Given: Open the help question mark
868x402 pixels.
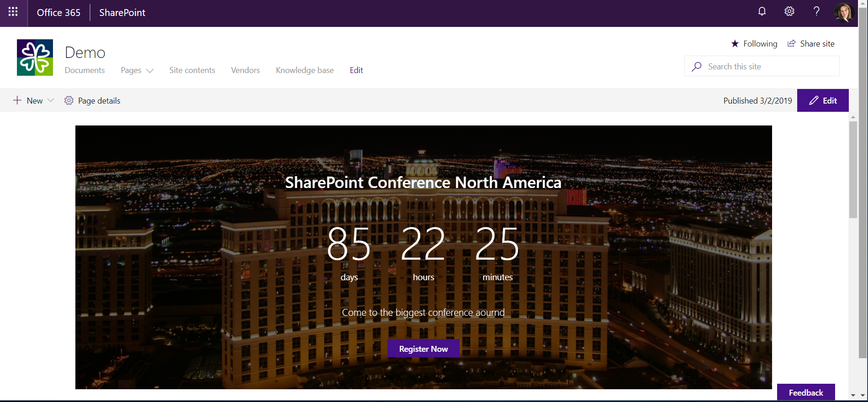Looking at the screenshot, I should click(816, 11).
